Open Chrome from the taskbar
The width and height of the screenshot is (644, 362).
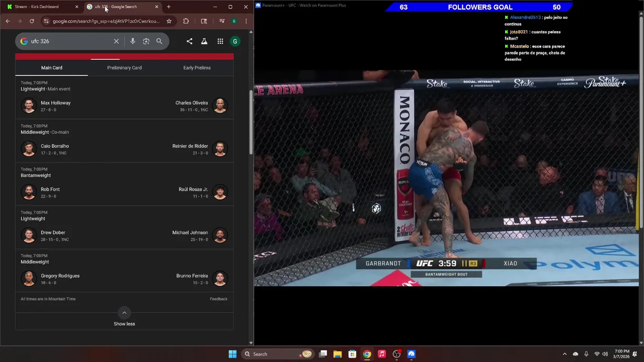point(367,354)
